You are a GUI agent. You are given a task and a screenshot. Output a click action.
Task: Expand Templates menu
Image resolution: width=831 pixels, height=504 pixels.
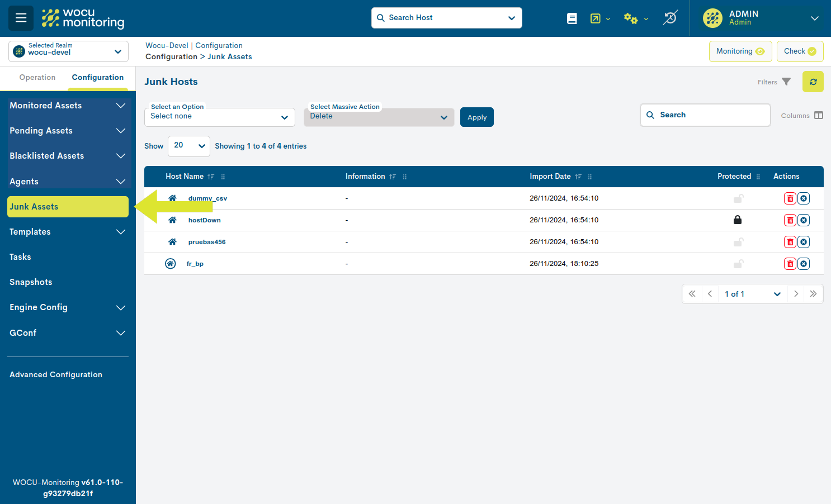coord(68,232)
